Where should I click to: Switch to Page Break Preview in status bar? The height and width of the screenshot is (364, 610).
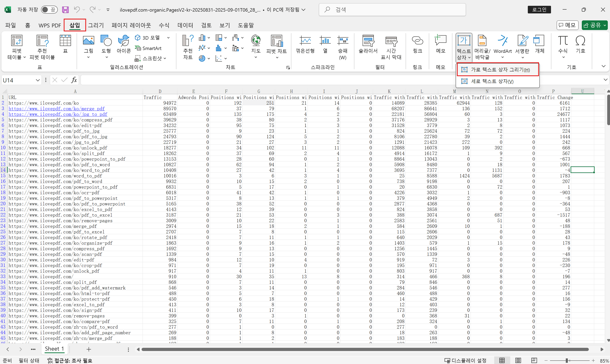tap(534, 360)
